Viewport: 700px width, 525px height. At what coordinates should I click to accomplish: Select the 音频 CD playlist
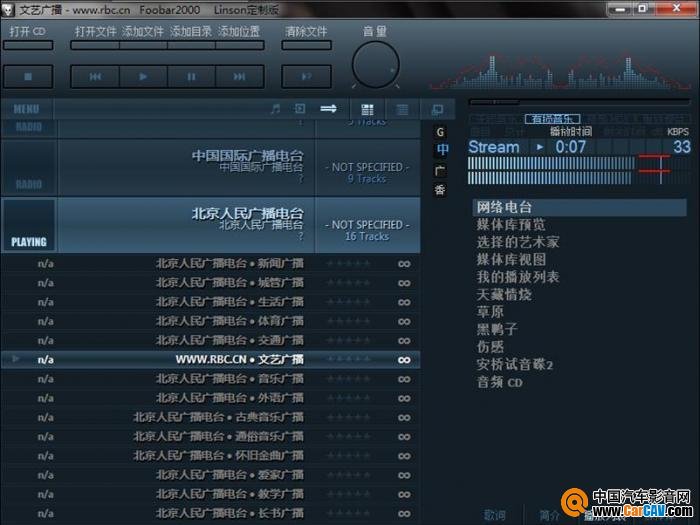pos(499,382)
